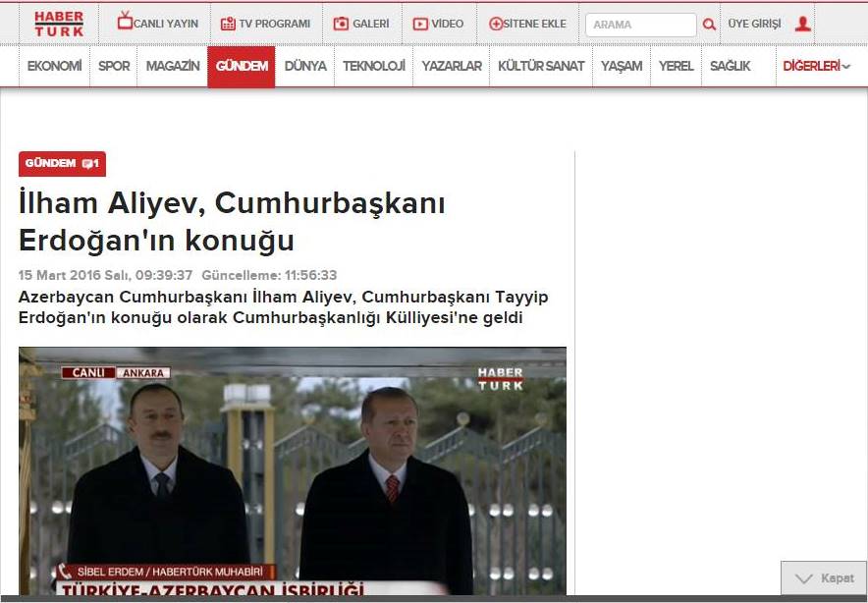This screenshot has width=868, height=603.
Task: Click into the Arama search field
Action: click(x=640, y=25)
